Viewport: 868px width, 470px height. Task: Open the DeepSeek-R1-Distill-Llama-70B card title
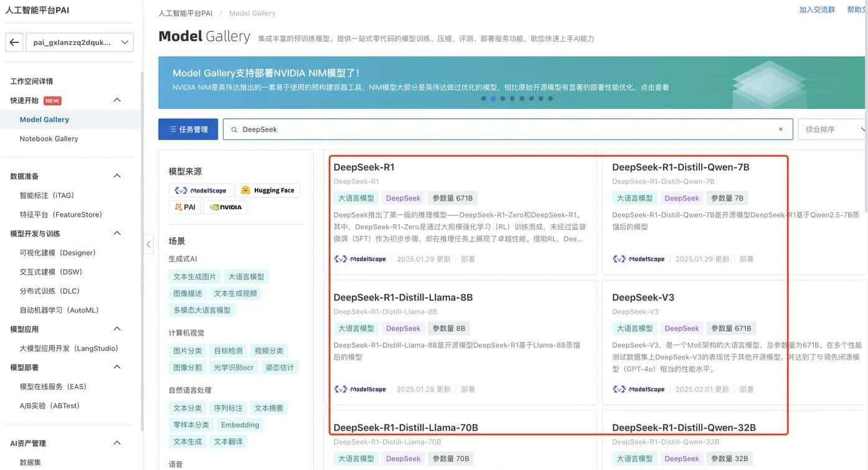406,428
